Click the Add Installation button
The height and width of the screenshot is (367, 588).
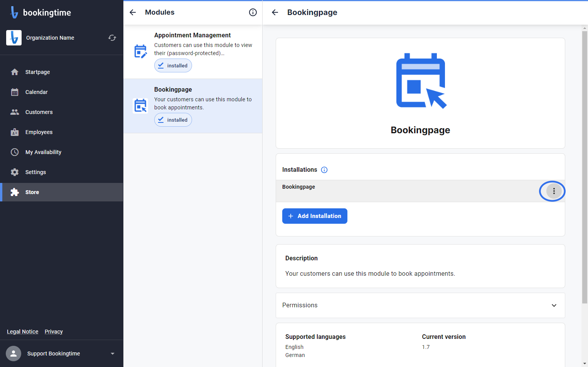pyautogui.click(x=315, y=216)
